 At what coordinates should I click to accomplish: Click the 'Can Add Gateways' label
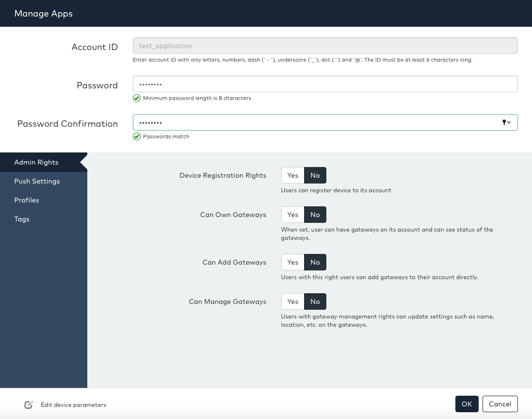[x=234, y=263]
